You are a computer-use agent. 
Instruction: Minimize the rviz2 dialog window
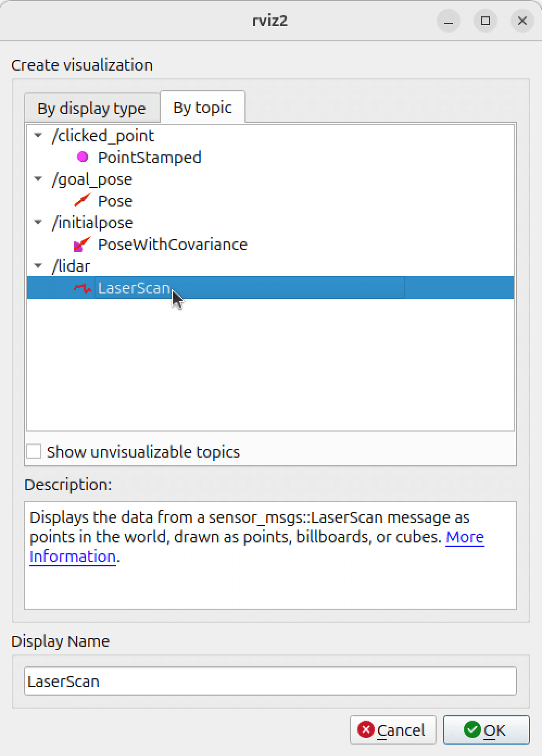(449, 21)
